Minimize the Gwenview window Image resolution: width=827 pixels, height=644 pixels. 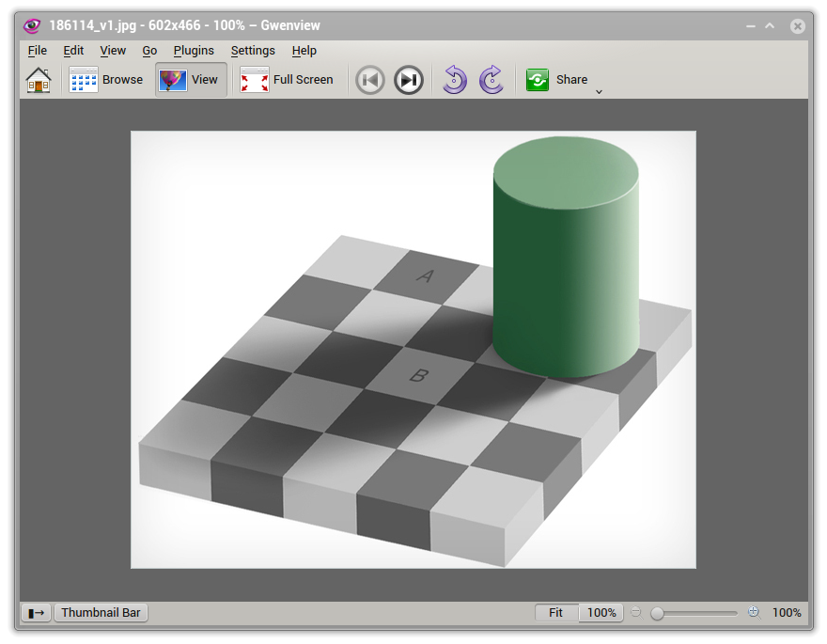click(x=751, y=25)
